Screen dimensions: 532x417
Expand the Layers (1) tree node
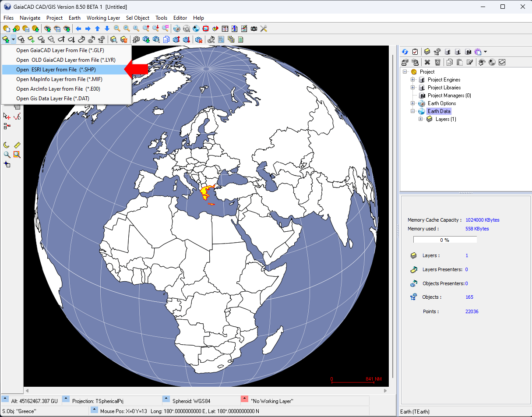[x=420, y=119]
